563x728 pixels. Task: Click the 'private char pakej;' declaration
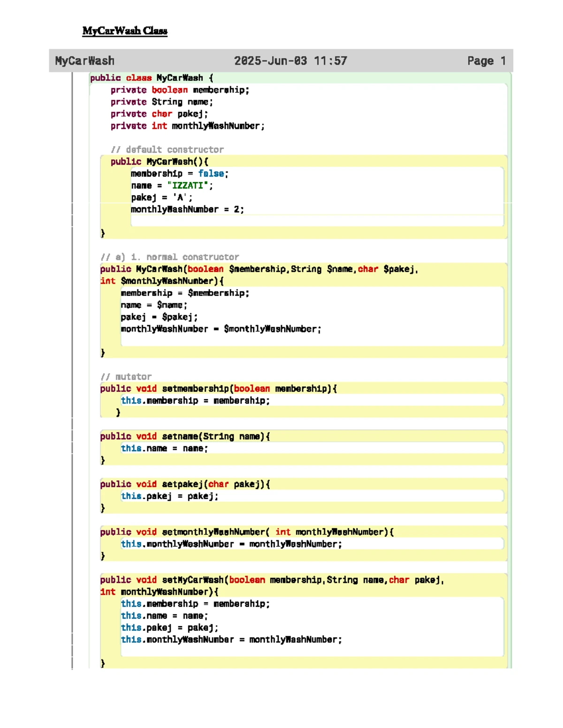point(159,114)
